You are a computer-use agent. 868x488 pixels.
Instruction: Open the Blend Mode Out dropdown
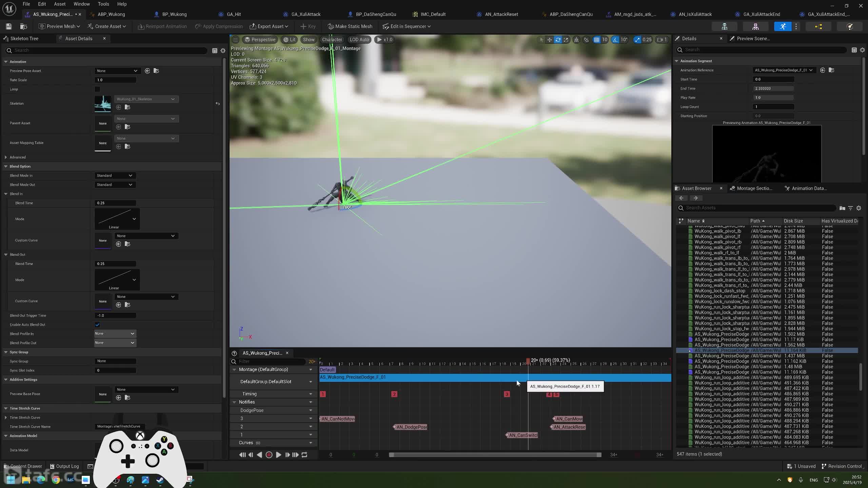pos(115,185)
